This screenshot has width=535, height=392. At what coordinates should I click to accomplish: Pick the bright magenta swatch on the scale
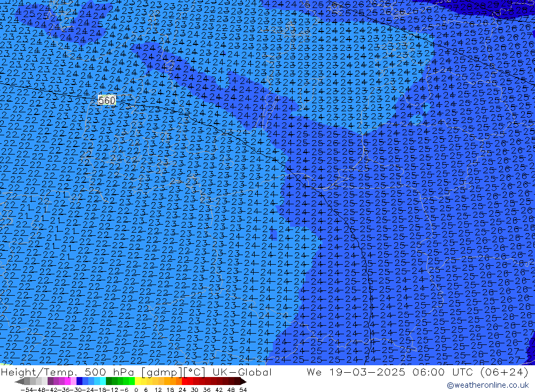68,381
